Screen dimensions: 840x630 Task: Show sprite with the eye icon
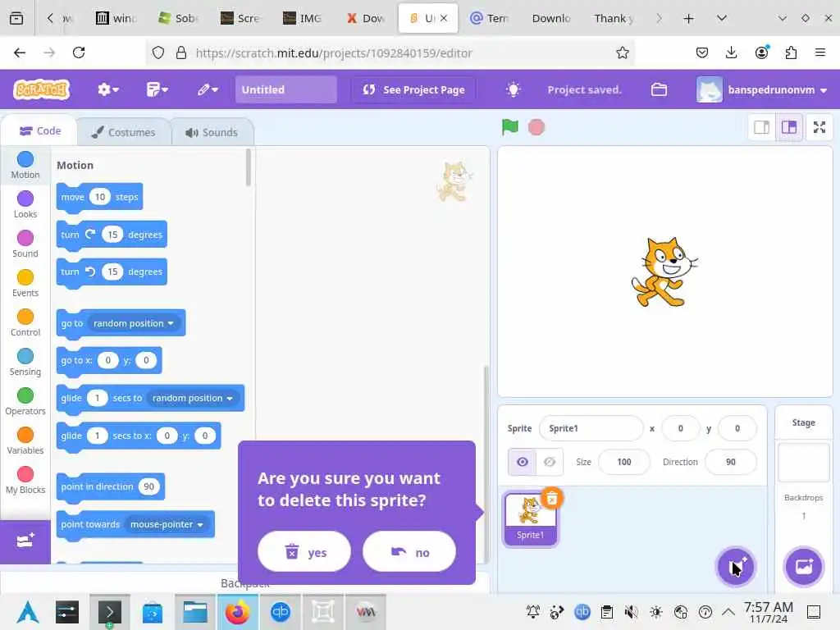(522, 462)
